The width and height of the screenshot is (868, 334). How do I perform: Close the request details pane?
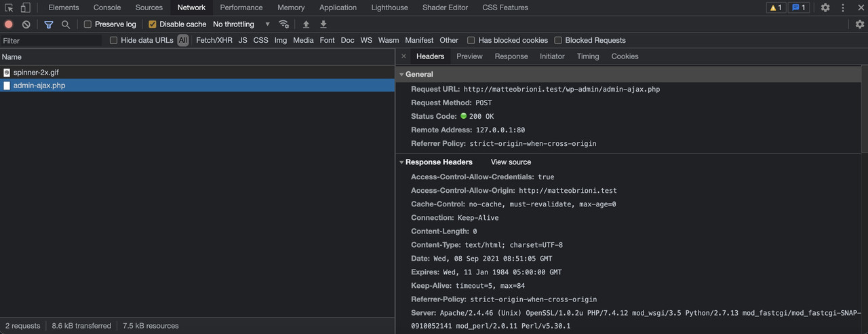[403, 56]
